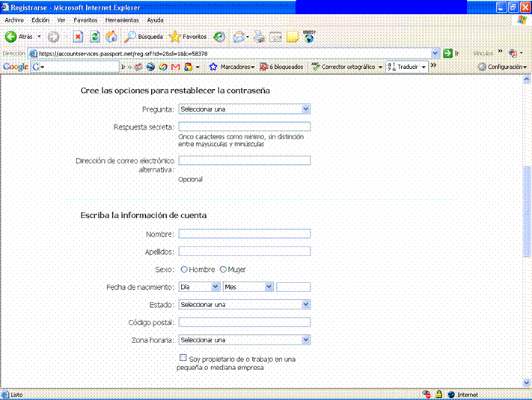Open the Favoritos menu in menu bar
Image resolution: width=532 pixels, height=400 pixels.
(85, 19)
